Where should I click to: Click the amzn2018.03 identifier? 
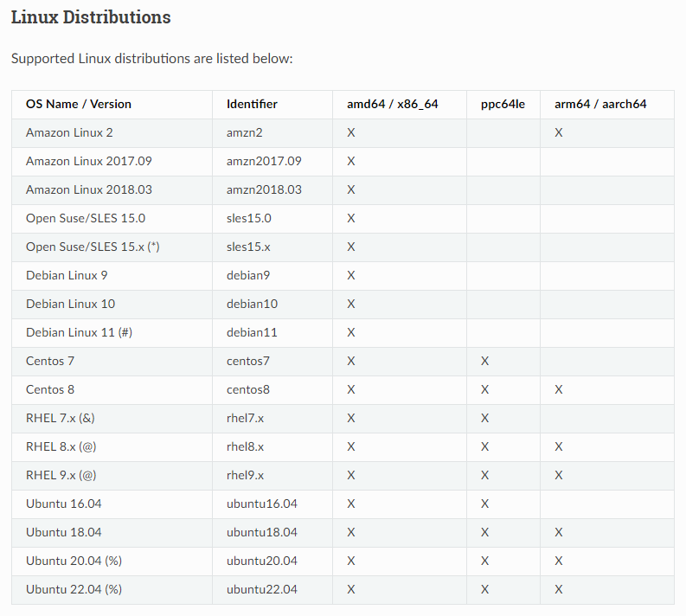point(264,189)
